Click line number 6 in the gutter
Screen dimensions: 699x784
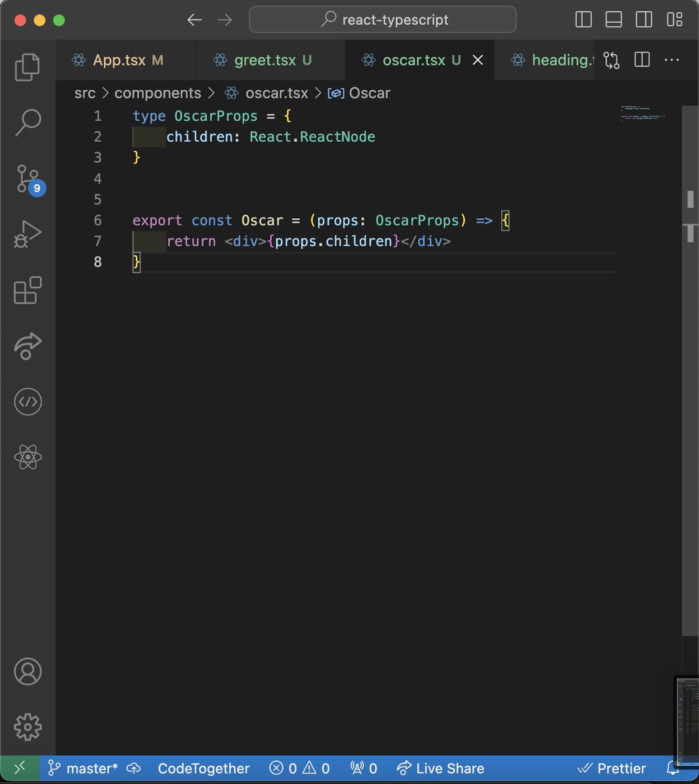pos(98,220)
